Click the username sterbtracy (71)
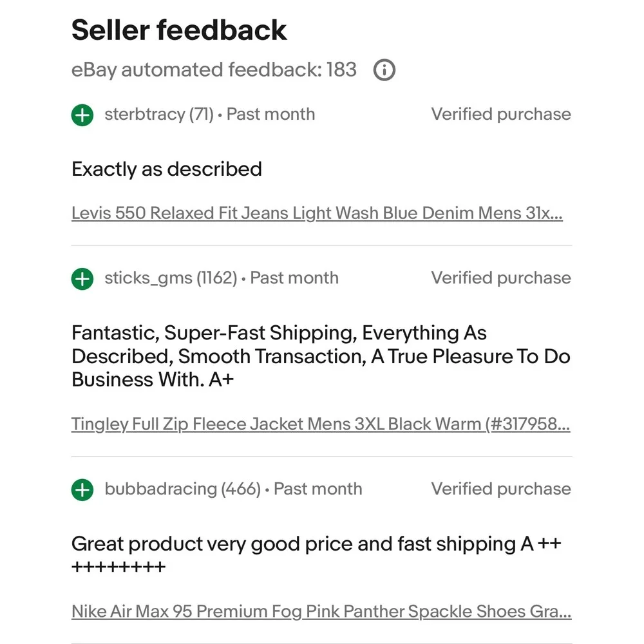Screen dimensions: 644x644 pyautogui.click(x=159, y=114)
